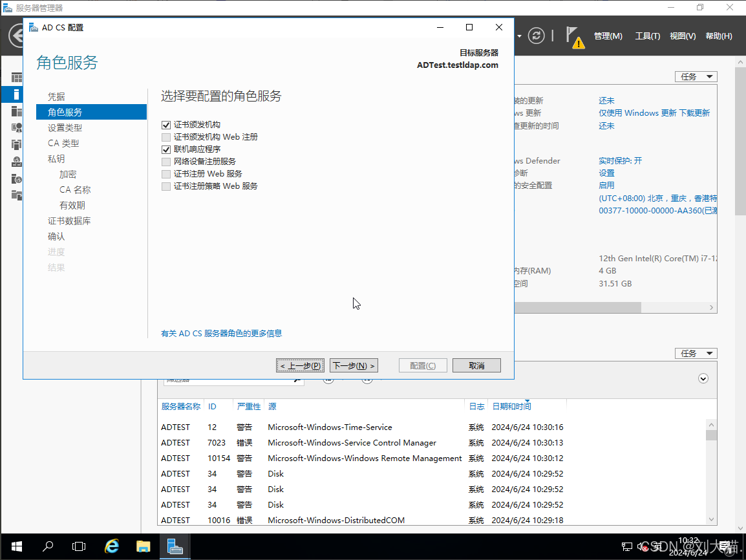
Task: Sort events by 日期和时间 column
Action: [511, 406]
